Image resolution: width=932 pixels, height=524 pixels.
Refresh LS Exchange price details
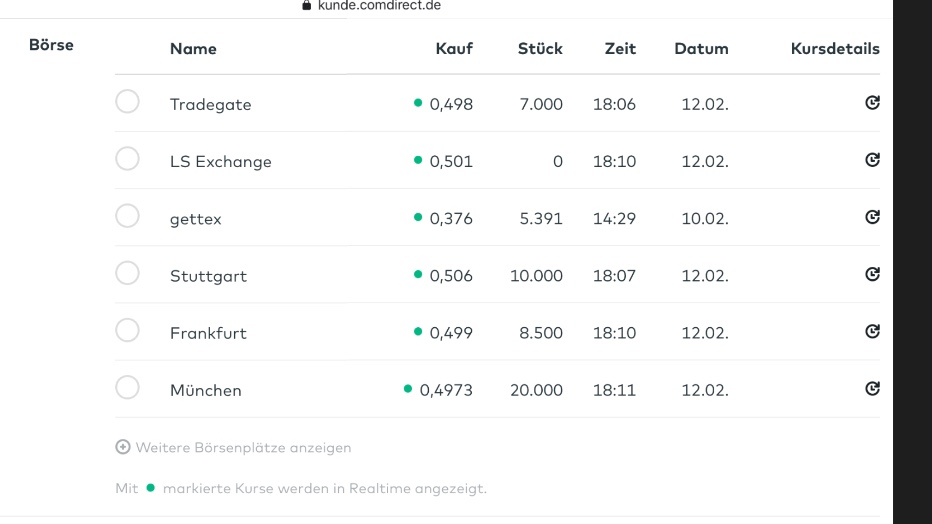pyautogui.click(x=872, y=160)
